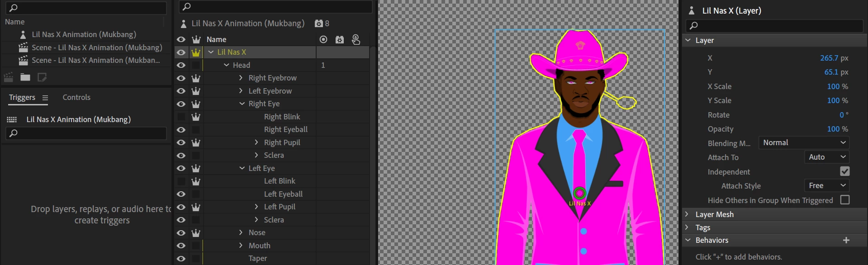Expand the Tags section
The height and width of the screenshot is (265, 868).
click(687, 227)
